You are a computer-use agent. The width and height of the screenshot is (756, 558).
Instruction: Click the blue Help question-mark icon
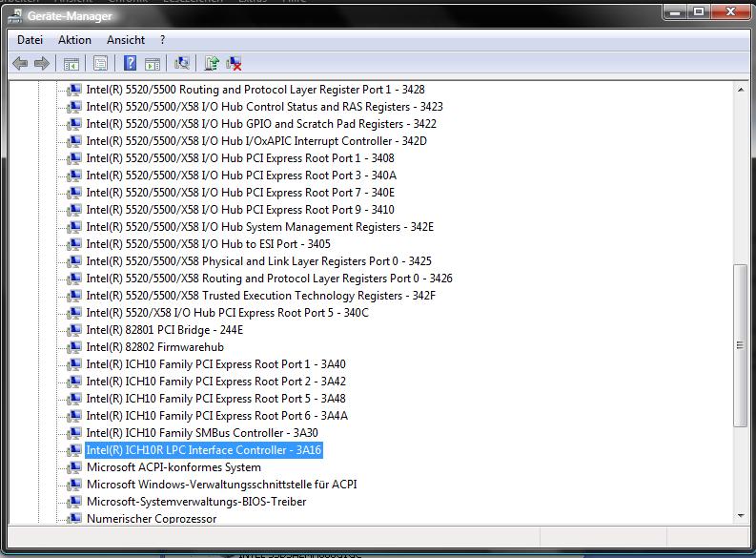tap(131, 63)
